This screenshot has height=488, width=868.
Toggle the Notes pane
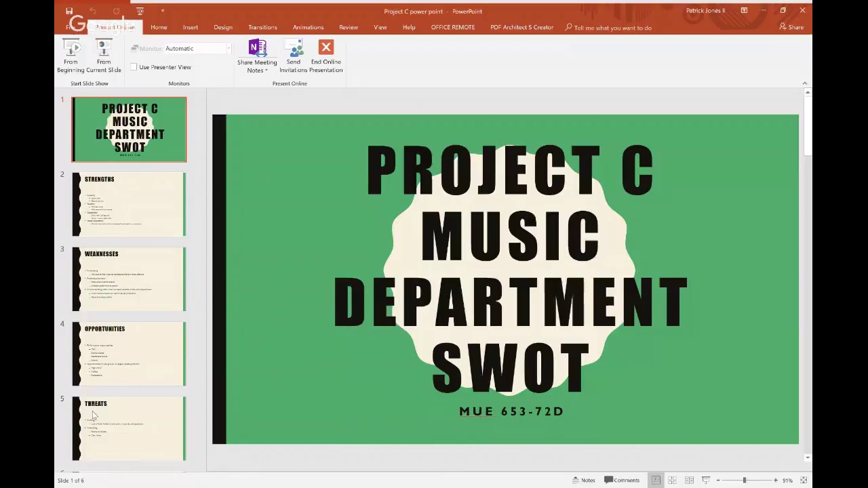584,480
